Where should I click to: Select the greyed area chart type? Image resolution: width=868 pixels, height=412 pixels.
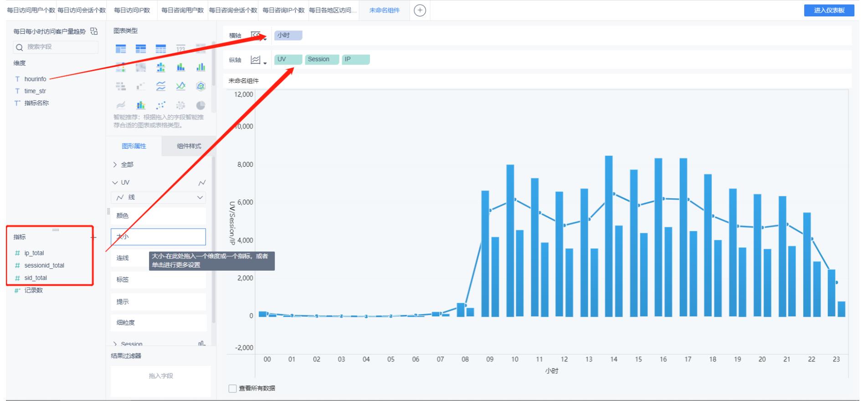point(121,105)
